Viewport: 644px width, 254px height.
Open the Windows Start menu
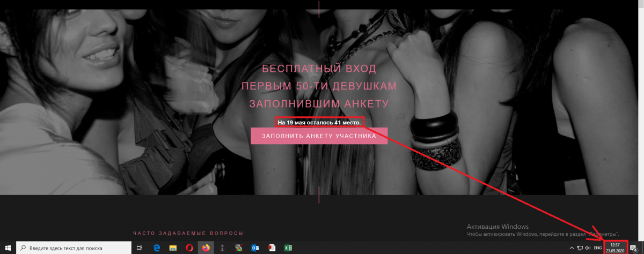point(8,248)
